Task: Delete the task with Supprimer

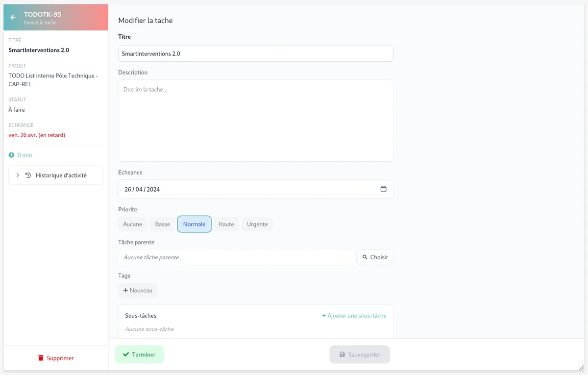Action: [x=56, y=358]
